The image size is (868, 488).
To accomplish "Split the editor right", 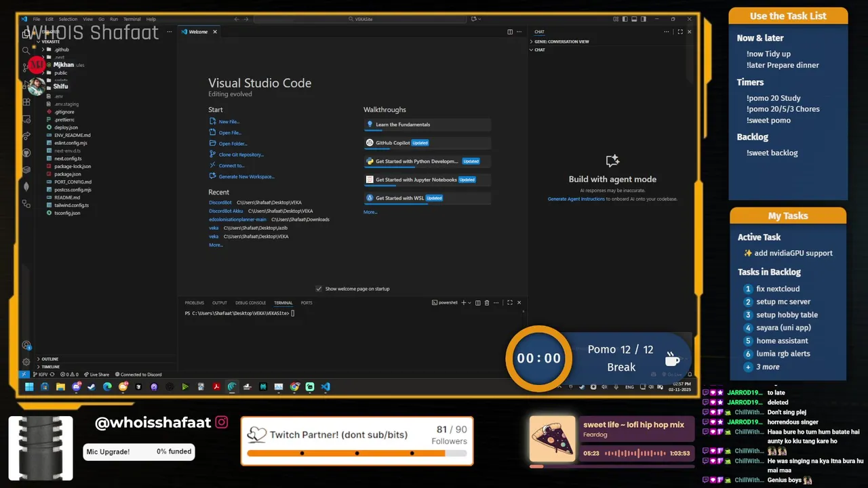I will pos(510,32).
